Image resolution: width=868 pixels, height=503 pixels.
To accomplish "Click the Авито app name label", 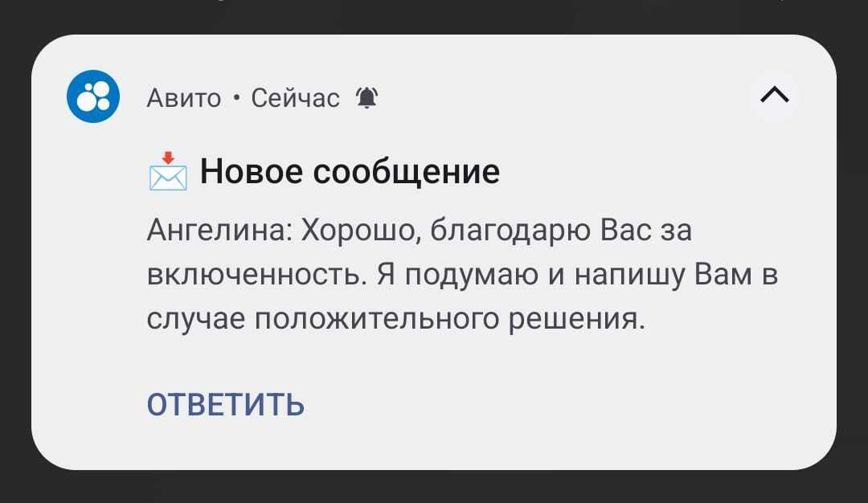I will pos(184,98).
